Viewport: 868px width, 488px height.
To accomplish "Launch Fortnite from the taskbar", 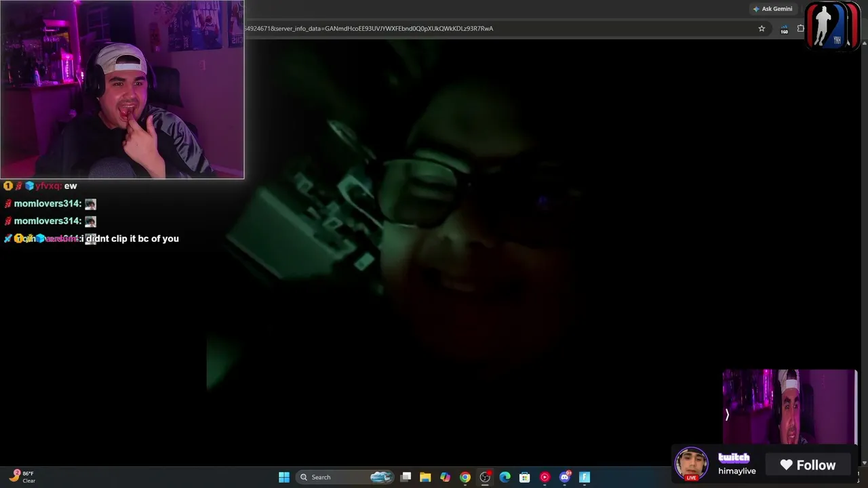I will click(585, 477).
